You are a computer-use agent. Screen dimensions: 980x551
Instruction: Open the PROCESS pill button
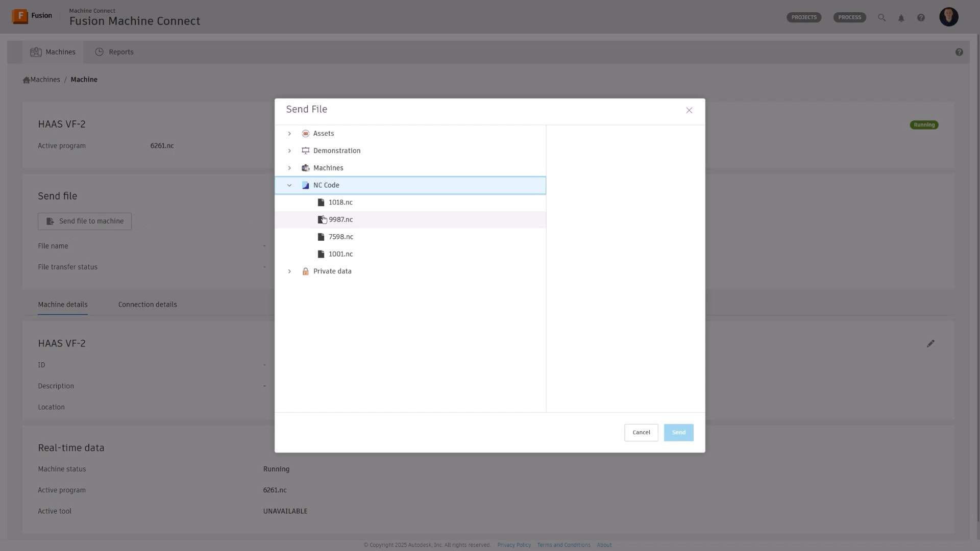pyautogui.click(x=849, y=17)
